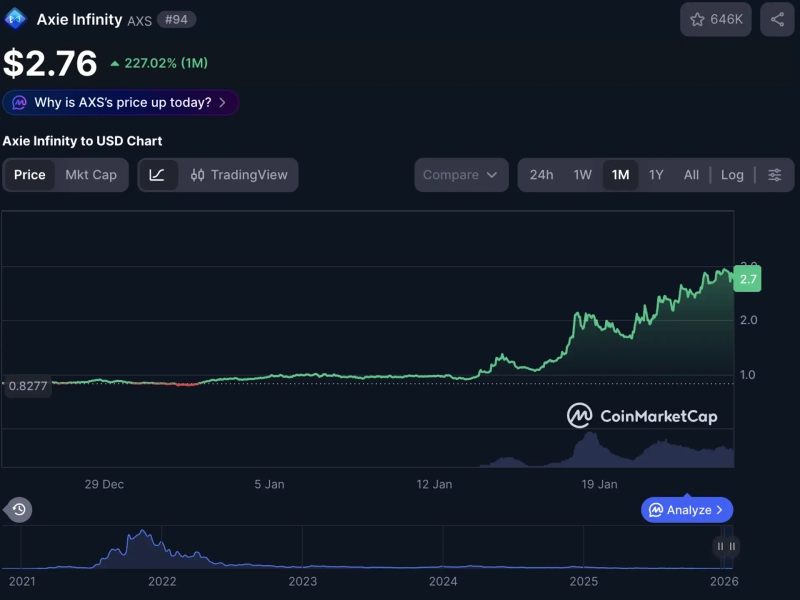This screenshot has width=800, height=600.
Task: Open chart settings sliders icon
Action: (x=775, y=175)
